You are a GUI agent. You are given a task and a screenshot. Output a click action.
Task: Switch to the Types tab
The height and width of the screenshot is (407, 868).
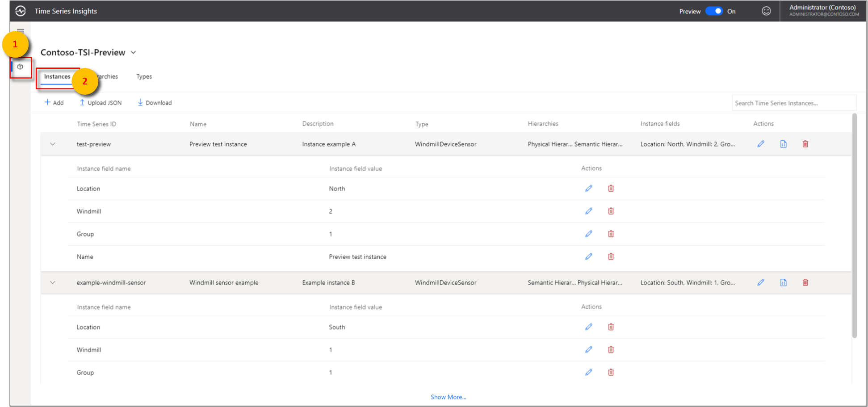click(144, 76)
